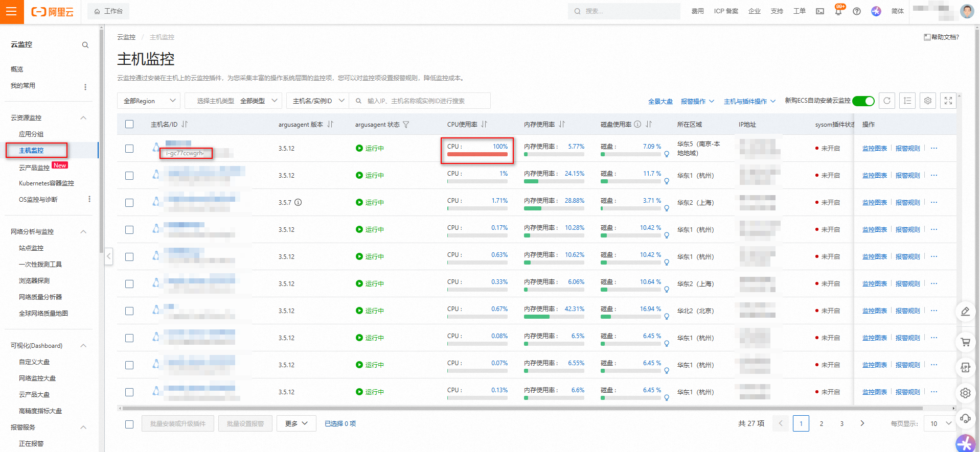
Task: Open the floating headset support icon
Action: point(965,419)
